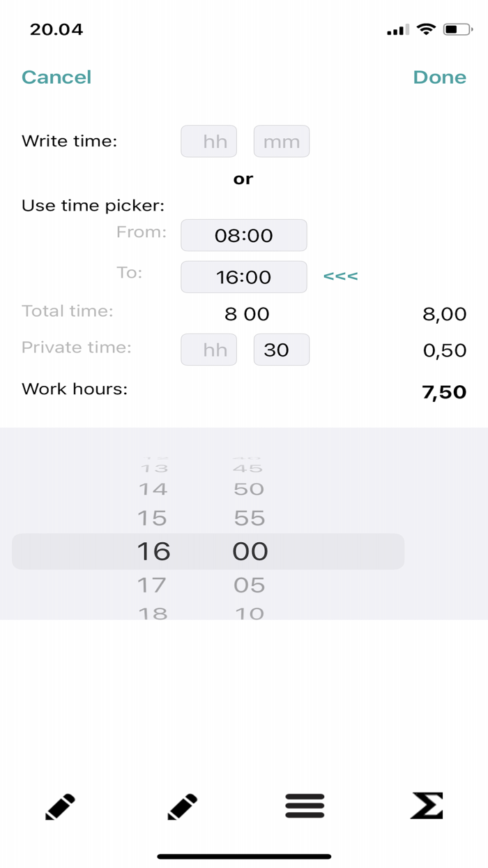488x868 pixels.
Task: Click the hh field next to Write time
Action: [208, 141]
